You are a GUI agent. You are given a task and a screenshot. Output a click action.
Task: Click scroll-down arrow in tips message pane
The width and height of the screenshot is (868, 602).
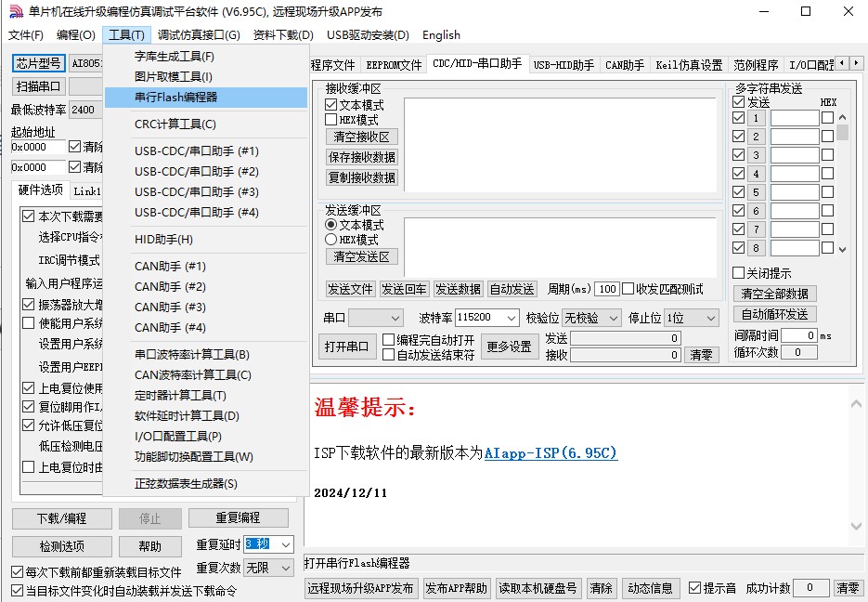coord(856,526)
